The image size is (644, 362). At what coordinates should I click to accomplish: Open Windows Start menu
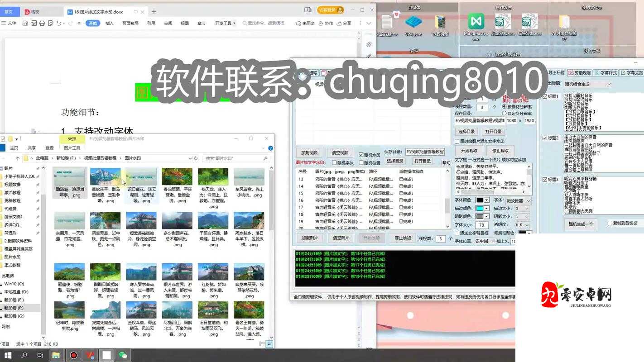8,355
